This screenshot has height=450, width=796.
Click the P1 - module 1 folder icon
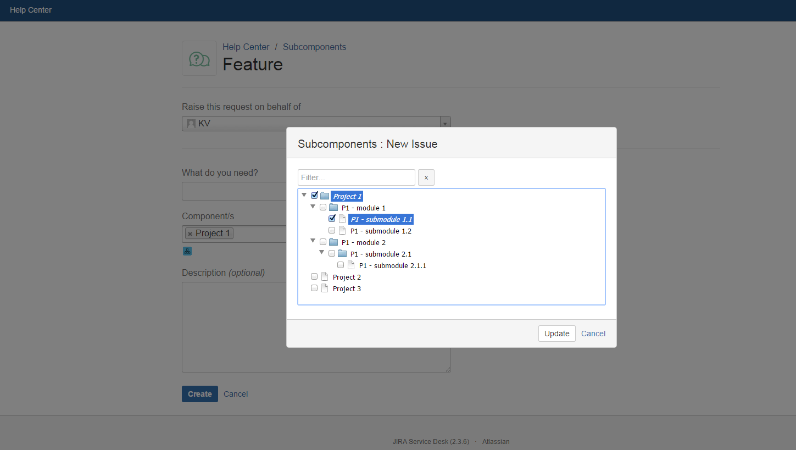pos(334,207)
